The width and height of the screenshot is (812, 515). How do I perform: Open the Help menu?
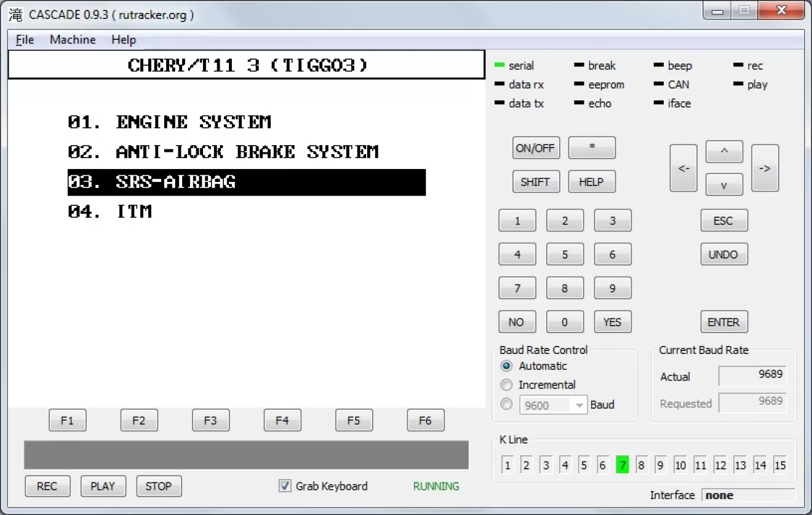coord(124,39)
